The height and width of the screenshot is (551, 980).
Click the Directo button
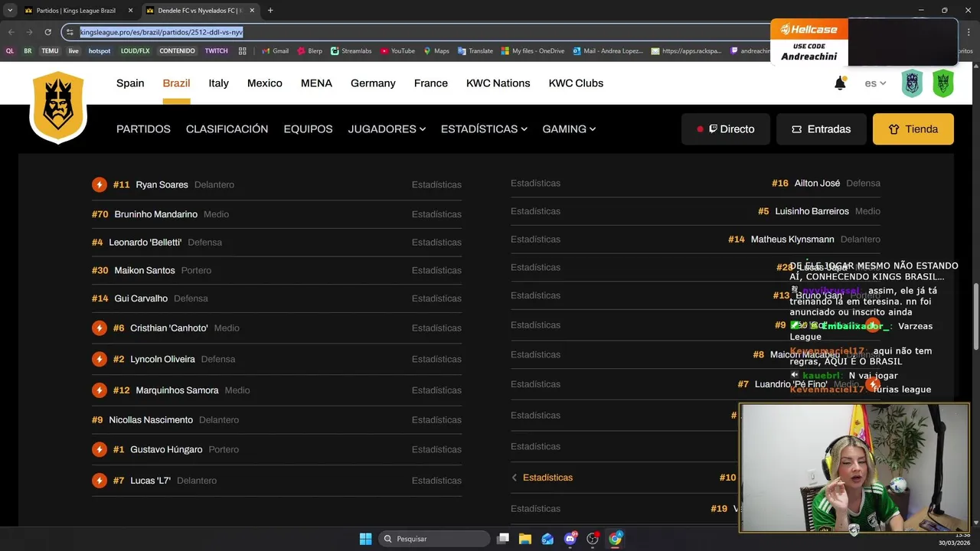pyautogui.click(x=726, y=129)
